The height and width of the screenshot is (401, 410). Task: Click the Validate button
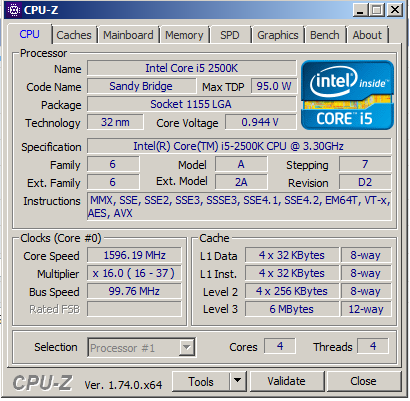[287, 381]
